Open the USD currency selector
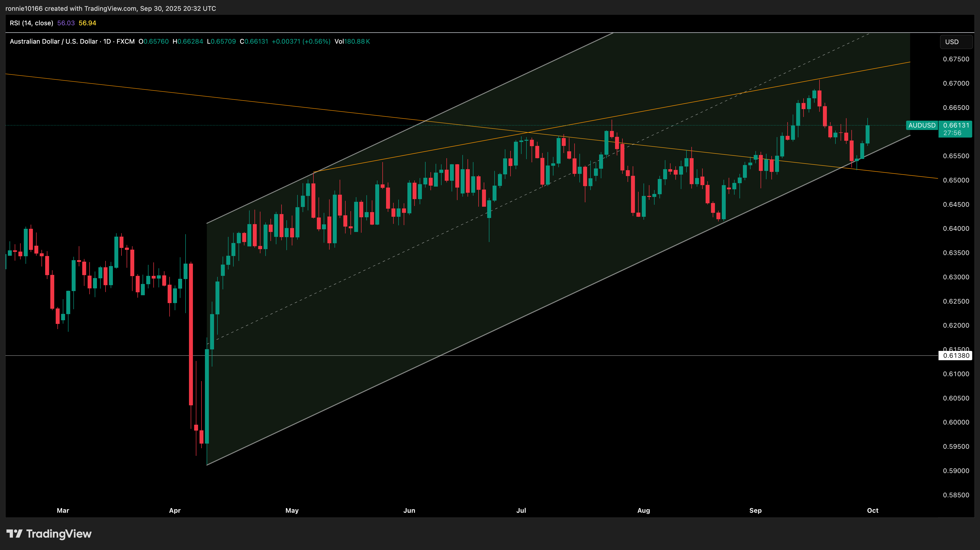This screenshot has height=550, width=980. pyautogui.click(x=955, y=42)
